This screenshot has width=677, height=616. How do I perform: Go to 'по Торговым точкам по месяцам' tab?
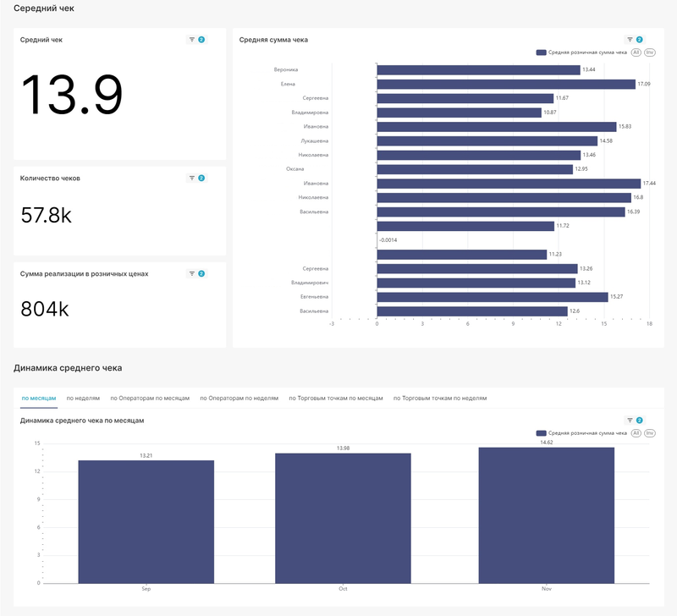[336, 398]
